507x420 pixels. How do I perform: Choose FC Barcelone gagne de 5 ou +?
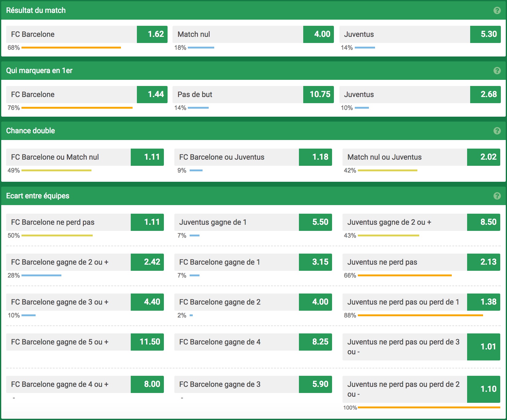[x=85, y=342]
